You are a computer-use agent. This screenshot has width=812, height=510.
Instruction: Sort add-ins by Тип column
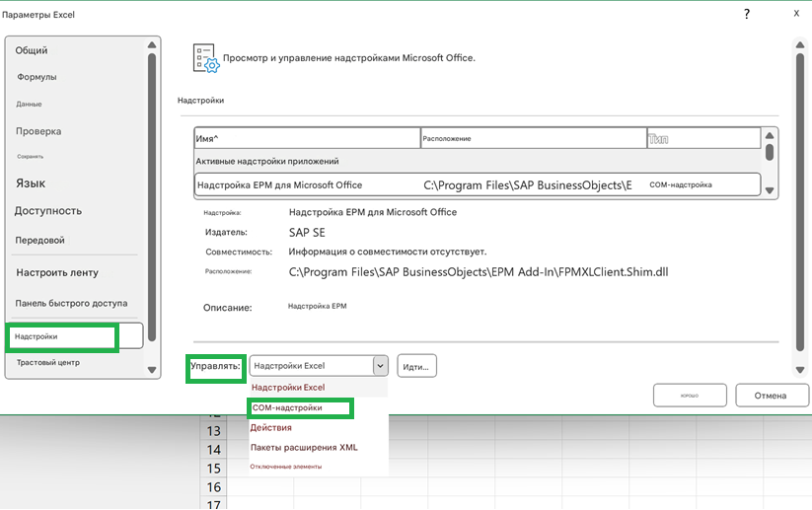click(x=703, y=138)
